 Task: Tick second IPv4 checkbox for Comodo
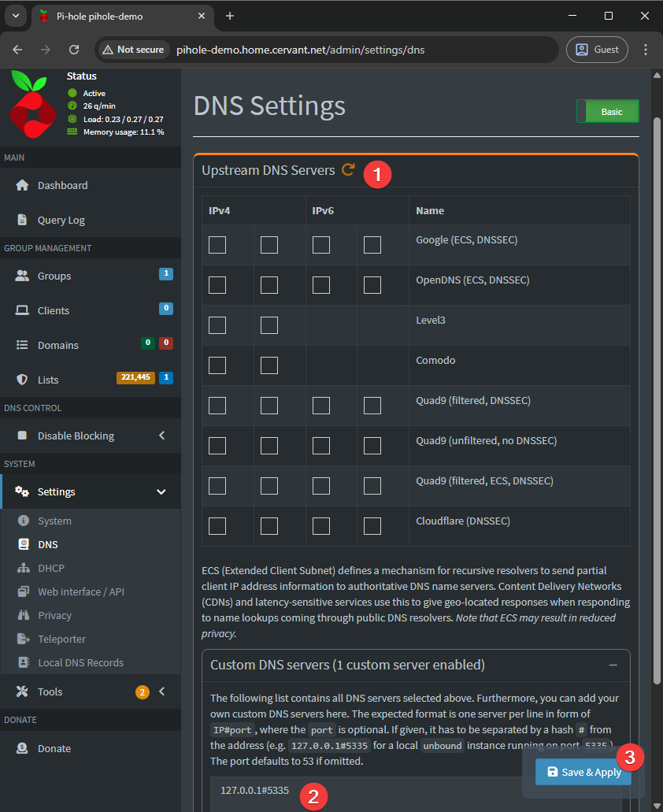point(269,365)
